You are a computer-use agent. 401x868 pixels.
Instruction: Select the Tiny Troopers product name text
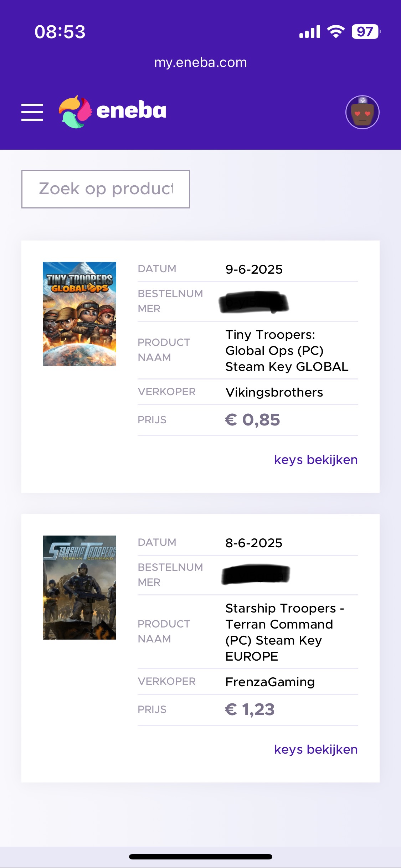coord(287,351)
